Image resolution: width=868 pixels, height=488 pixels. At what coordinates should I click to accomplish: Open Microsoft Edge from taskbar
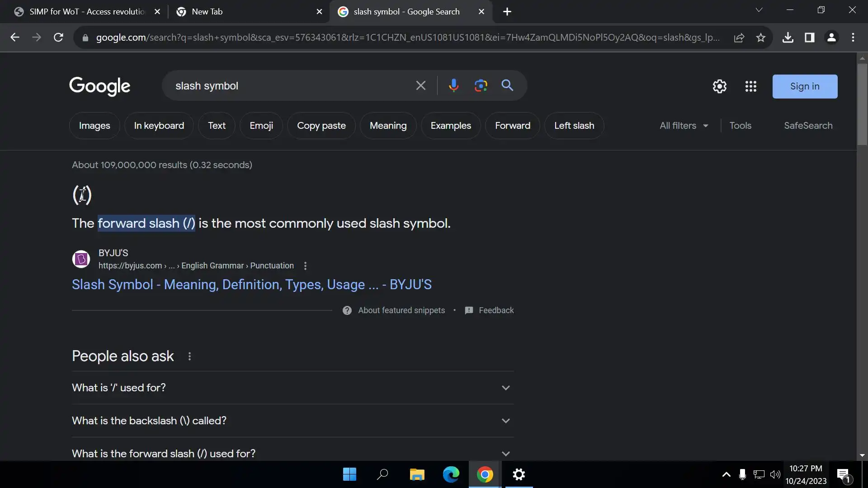(451, 474)
